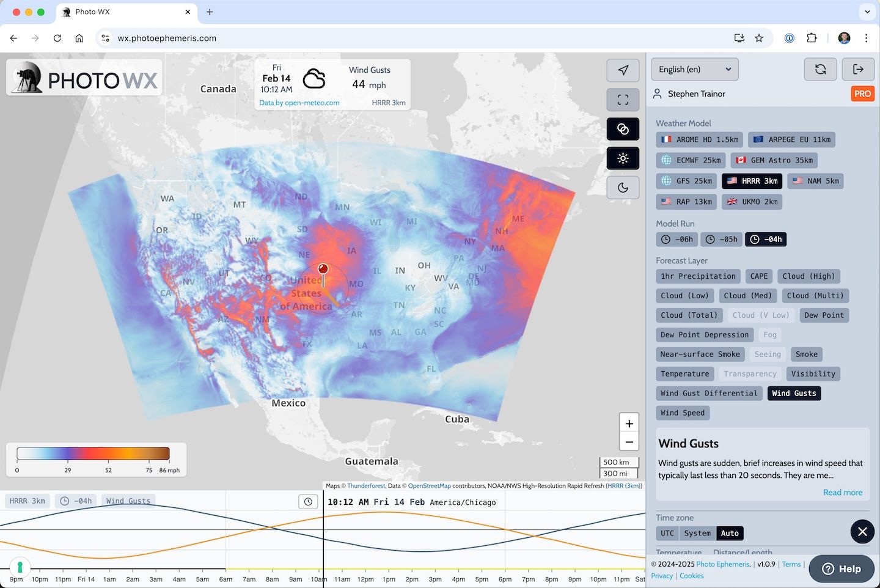Bookmark this page with star icon
This screenshot has height=588, width=880.
tap(759, 38)
